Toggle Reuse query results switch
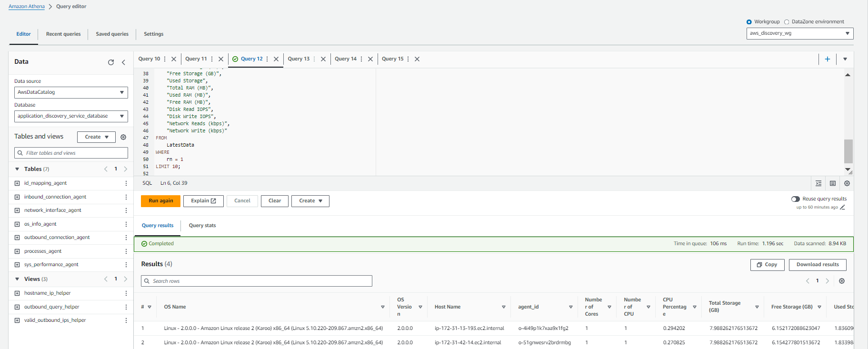The image size is (868, 349). pyautogui.click(x=796, y=199)
